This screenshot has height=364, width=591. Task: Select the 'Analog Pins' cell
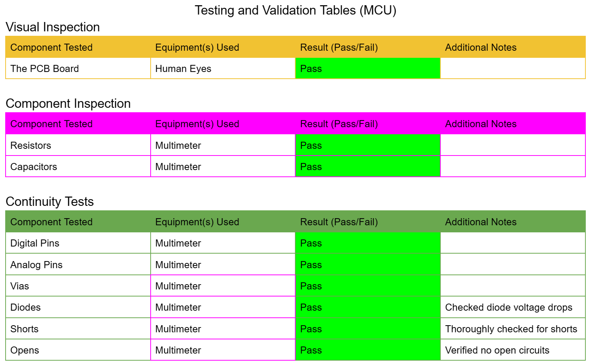coord(37,265)
